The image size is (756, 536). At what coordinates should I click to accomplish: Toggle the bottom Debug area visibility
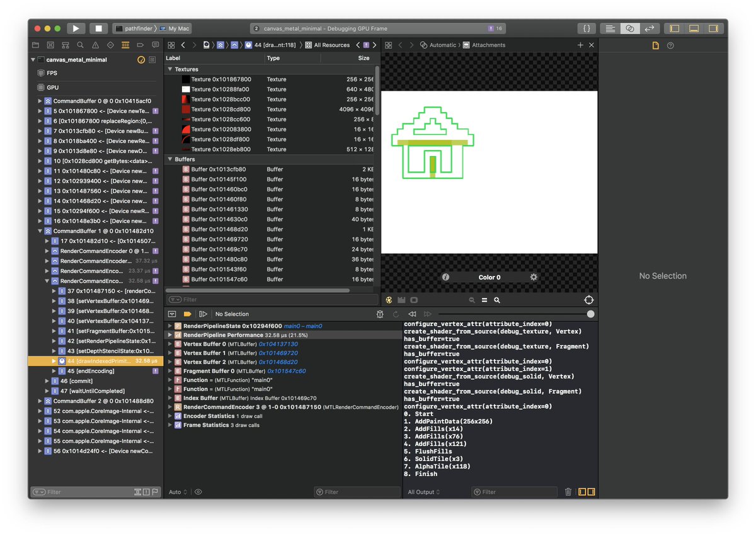pyautogui.click(x=694, y=28)
